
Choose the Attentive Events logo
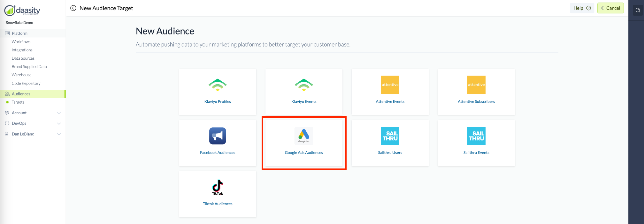click(x=390, y=85)
